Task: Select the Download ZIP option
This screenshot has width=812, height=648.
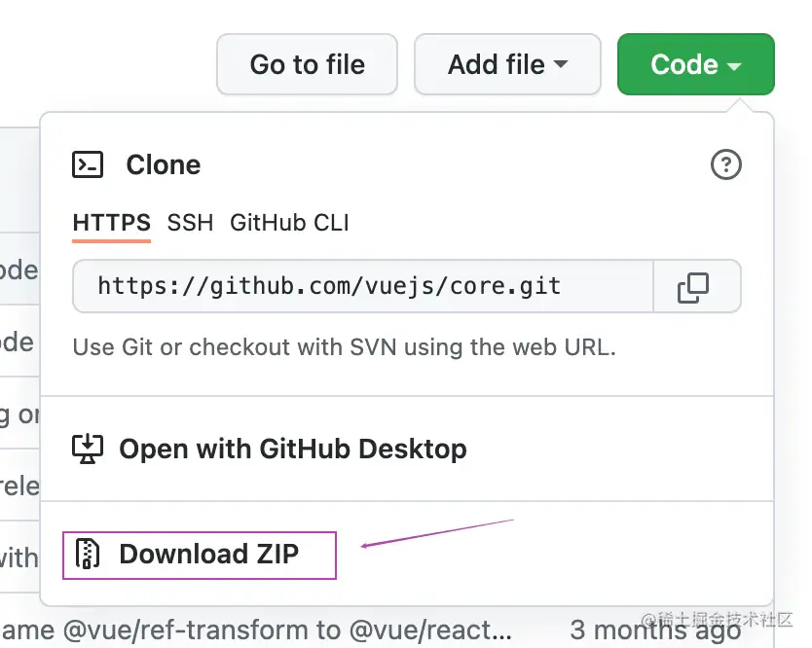Action: coord(208,555)
